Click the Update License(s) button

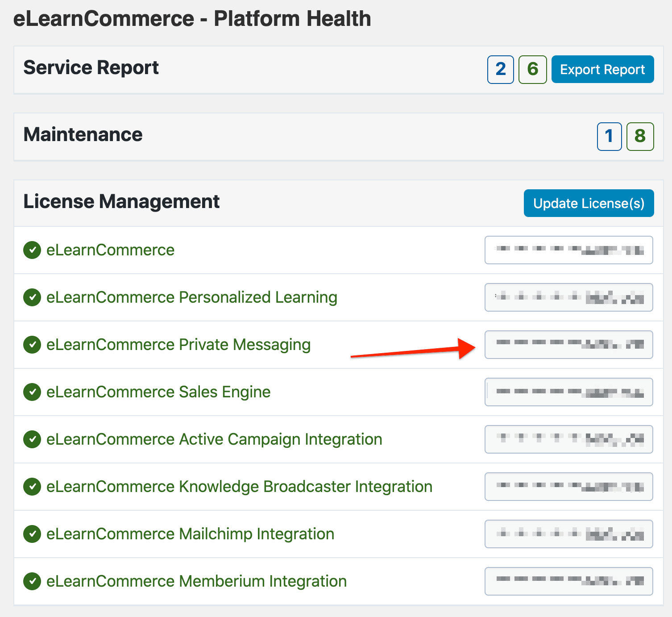pyautogui.click(x=589, y=203)
